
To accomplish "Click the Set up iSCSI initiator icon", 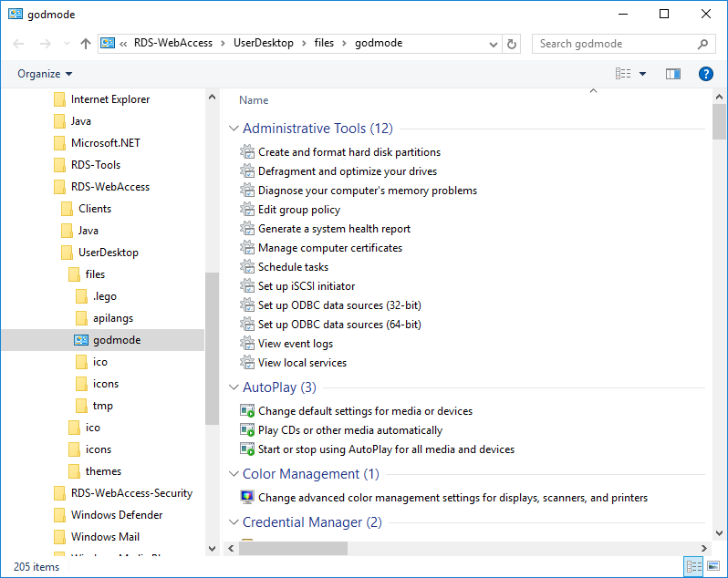I will pos(247,285).
